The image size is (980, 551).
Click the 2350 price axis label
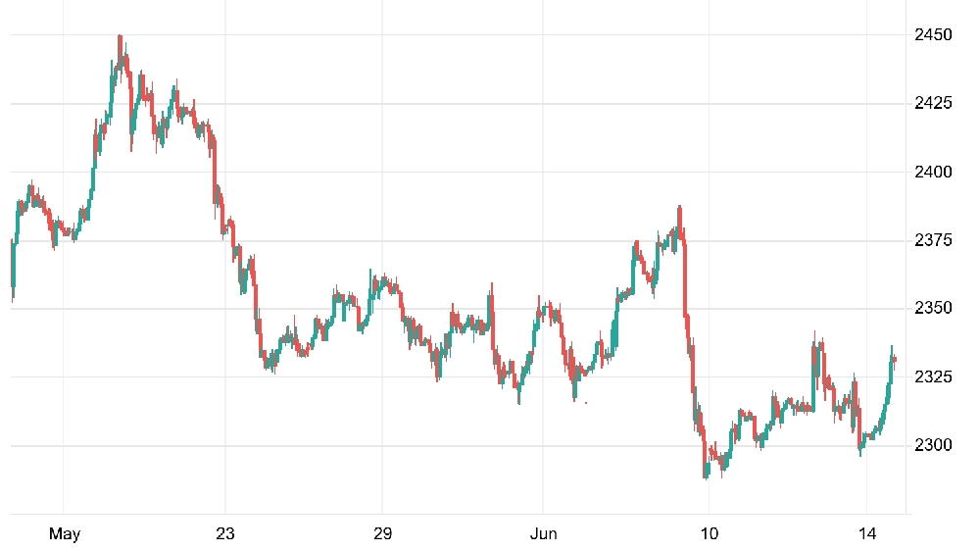pyautogui.click(x=933, y=308)
